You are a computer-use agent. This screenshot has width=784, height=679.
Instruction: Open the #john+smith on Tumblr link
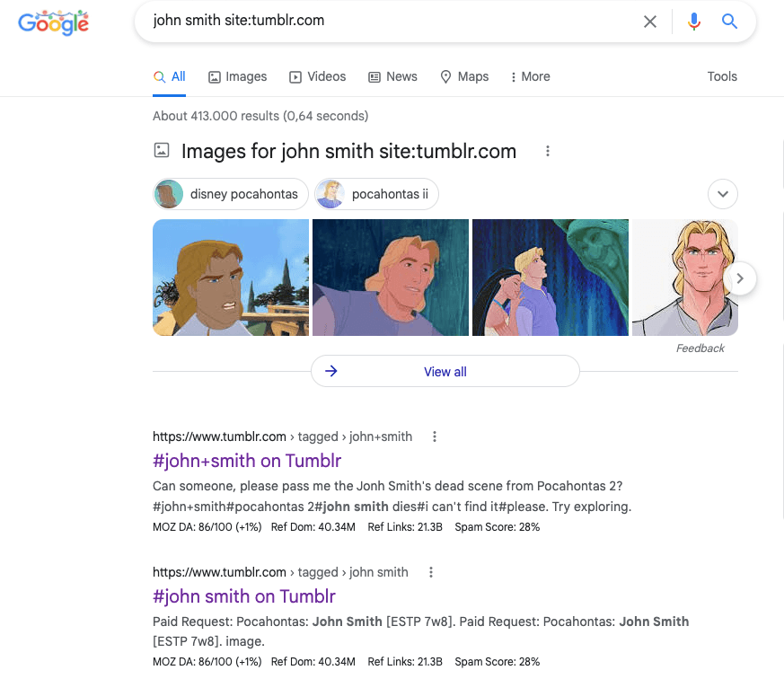coord(247,461)
